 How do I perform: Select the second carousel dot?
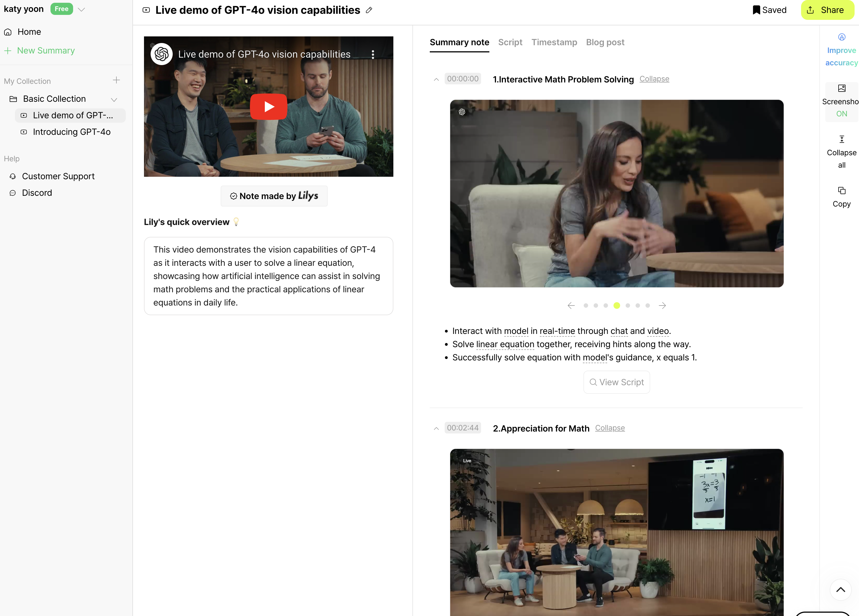596,306
